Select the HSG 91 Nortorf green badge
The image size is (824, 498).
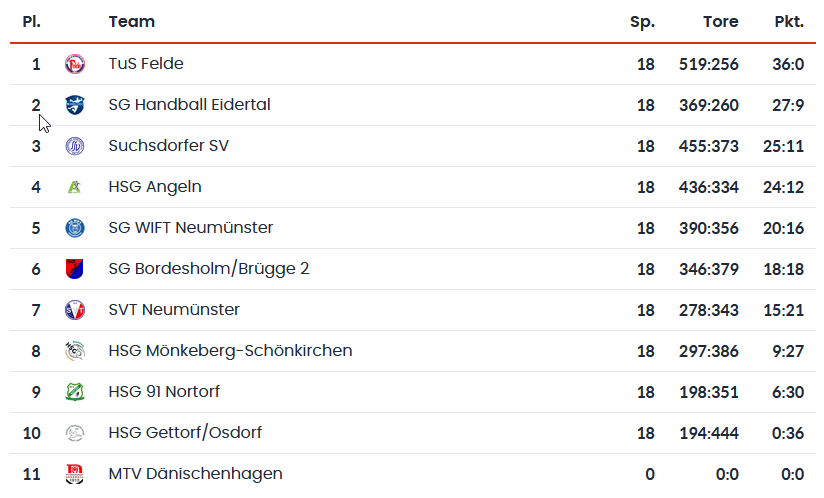(75, 392)
